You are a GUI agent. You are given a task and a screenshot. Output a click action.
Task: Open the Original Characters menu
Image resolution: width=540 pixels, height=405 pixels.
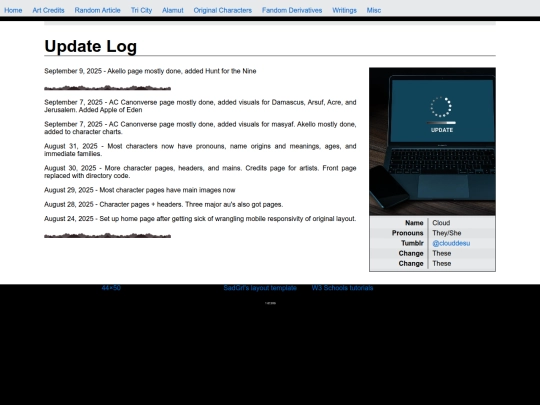click(222, 10)
